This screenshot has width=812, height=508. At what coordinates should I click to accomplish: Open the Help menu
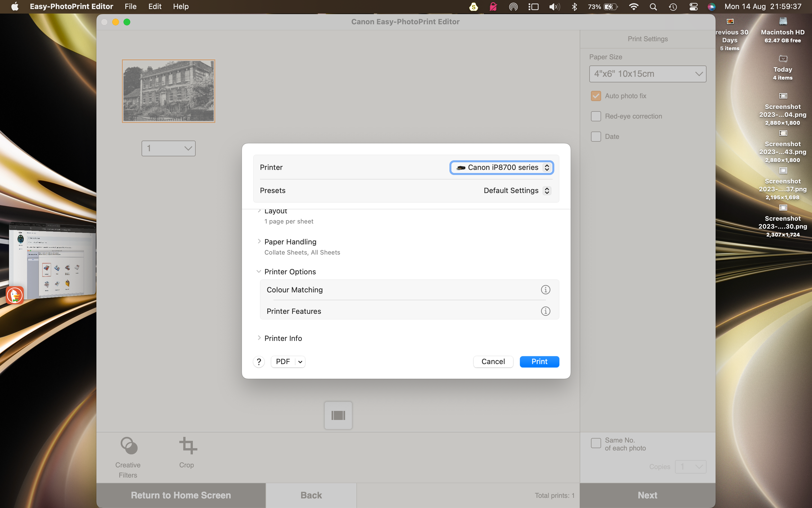click(x=181, y=6)
